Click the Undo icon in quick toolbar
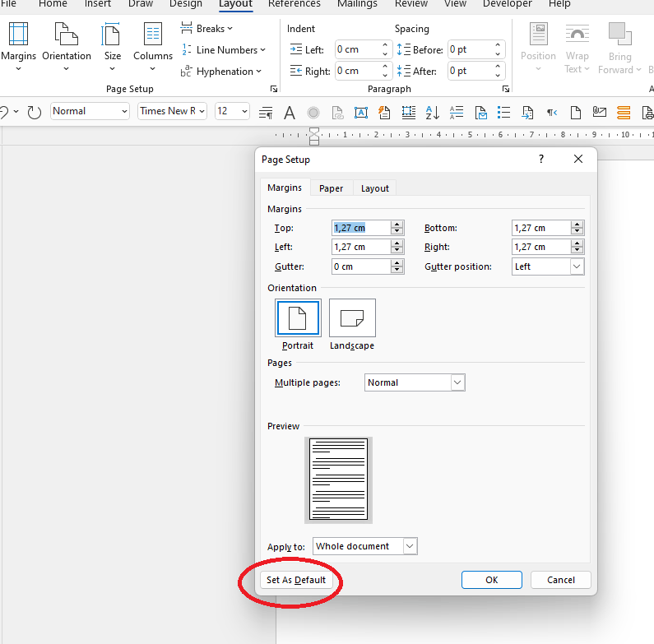Image resolution: width=654 pixels, height=644 pixels. (4, 112)
